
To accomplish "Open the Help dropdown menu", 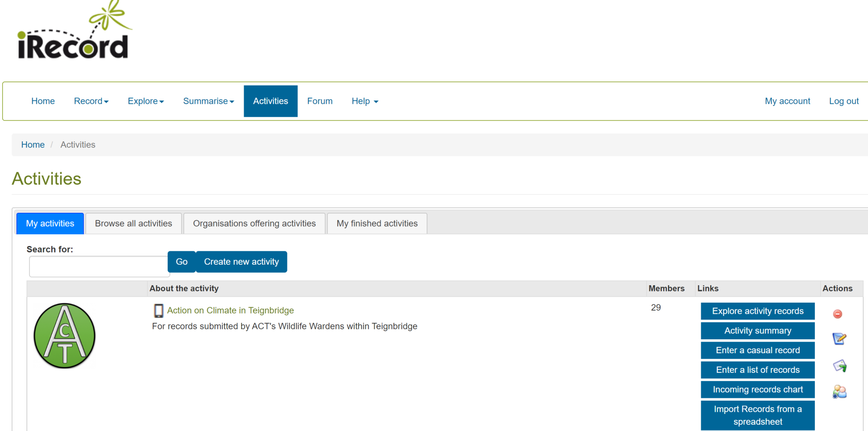I will [x=364, y=101].
